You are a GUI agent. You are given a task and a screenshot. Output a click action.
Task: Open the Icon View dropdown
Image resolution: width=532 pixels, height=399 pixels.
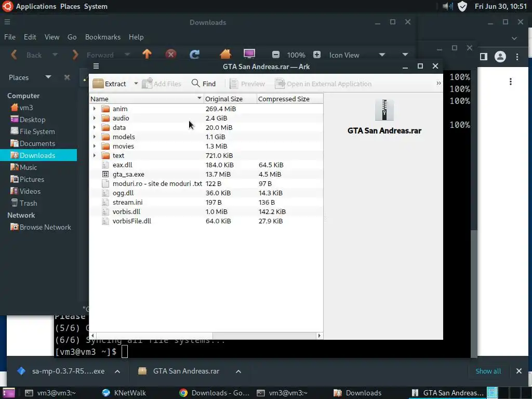358,55
